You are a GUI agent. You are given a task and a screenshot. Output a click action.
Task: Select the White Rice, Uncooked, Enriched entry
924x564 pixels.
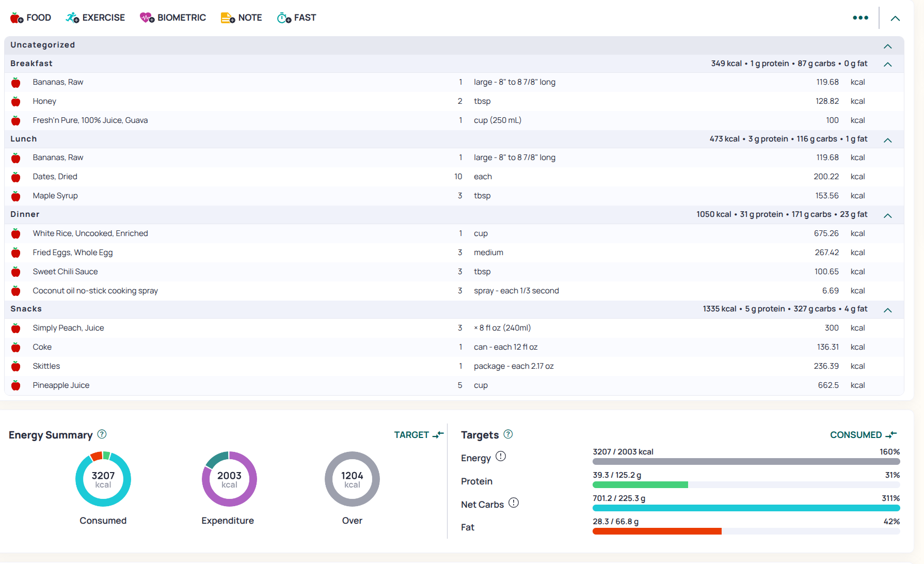tap(90, 233)
